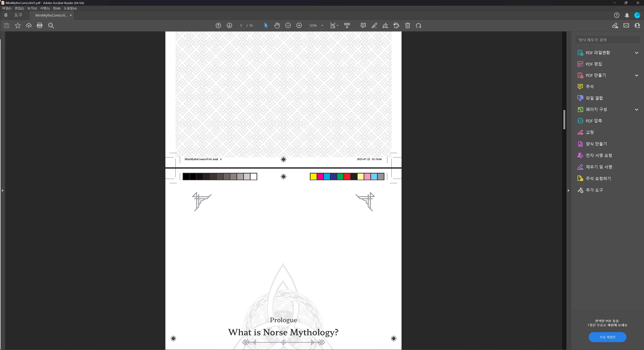Expand the 페이지 구성 section
Screen dimensions: 644x350
pos(636,109)
